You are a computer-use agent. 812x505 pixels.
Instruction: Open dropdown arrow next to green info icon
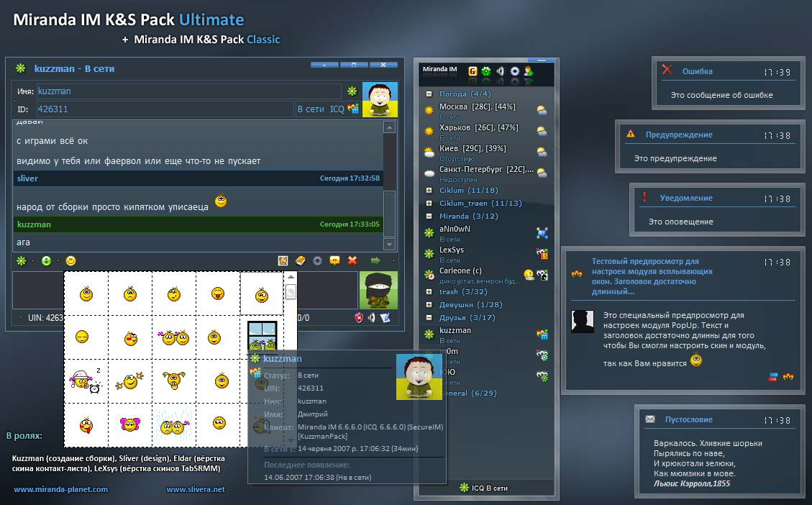58,261
